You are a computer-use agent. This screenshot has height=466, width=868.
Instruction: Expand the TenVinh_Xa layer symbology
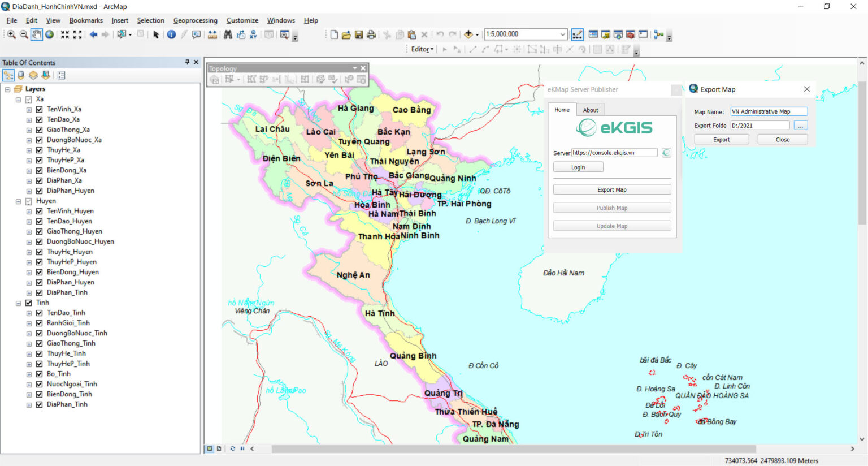(29, 109)
